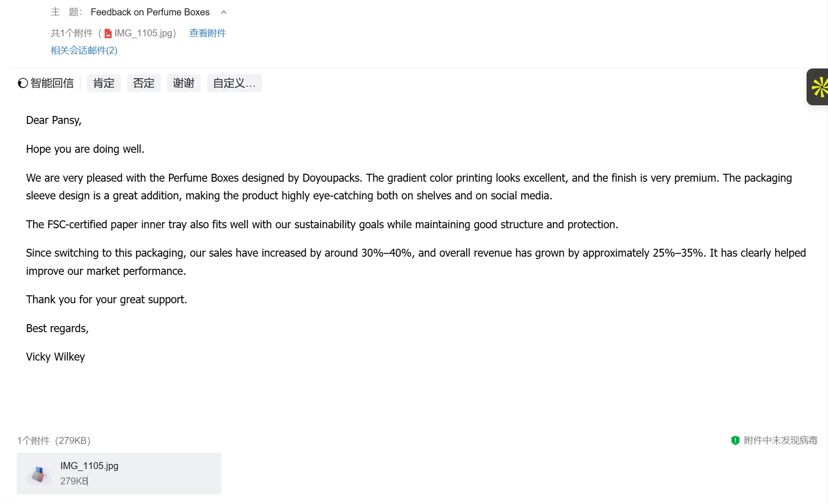Click the yellow starburst floating widget icon
Image resolution: width=828 pixels, height=504 pixels.
[x=819, y=87]
